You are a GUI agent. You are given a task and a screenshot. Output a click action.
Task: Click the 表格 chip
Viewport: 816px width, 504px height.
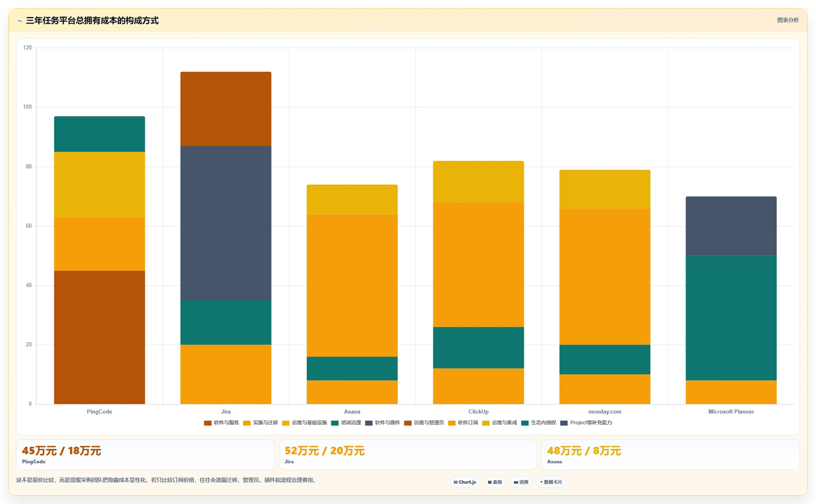[495, 482]
